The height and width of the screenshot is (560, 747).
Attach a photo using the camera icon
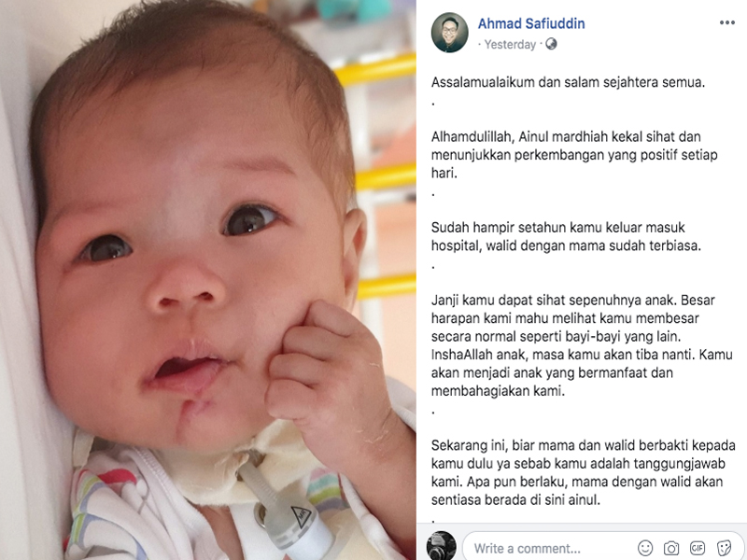[671, 548]
